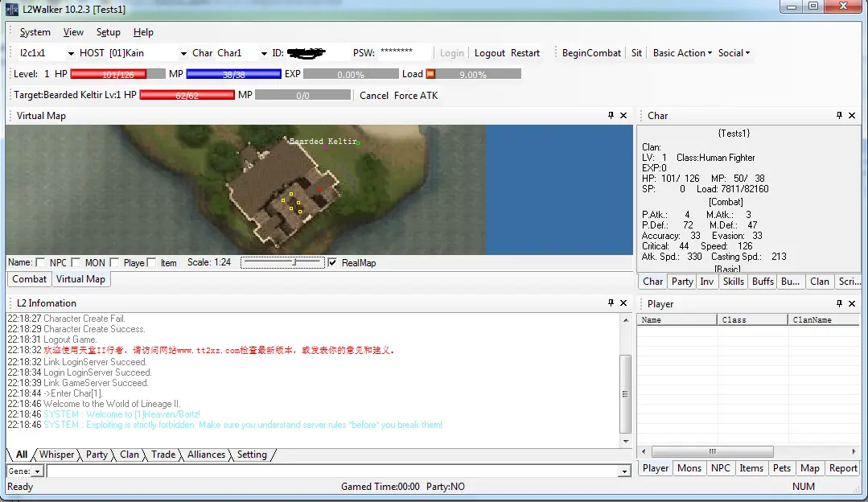Toggle auto-hide pin on Char panel
Image resolution: width=868 pixels, height=502 pixels.
tap(840, 116)
